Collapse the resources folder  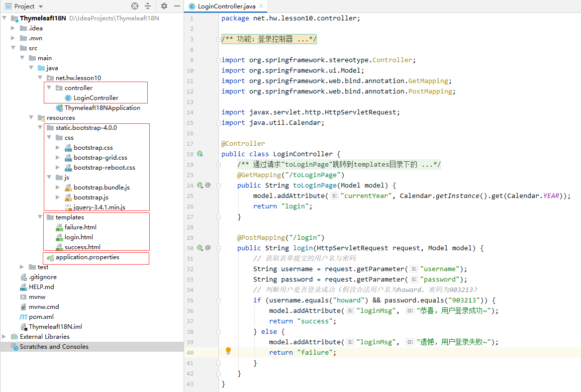[x=31, y=117]
